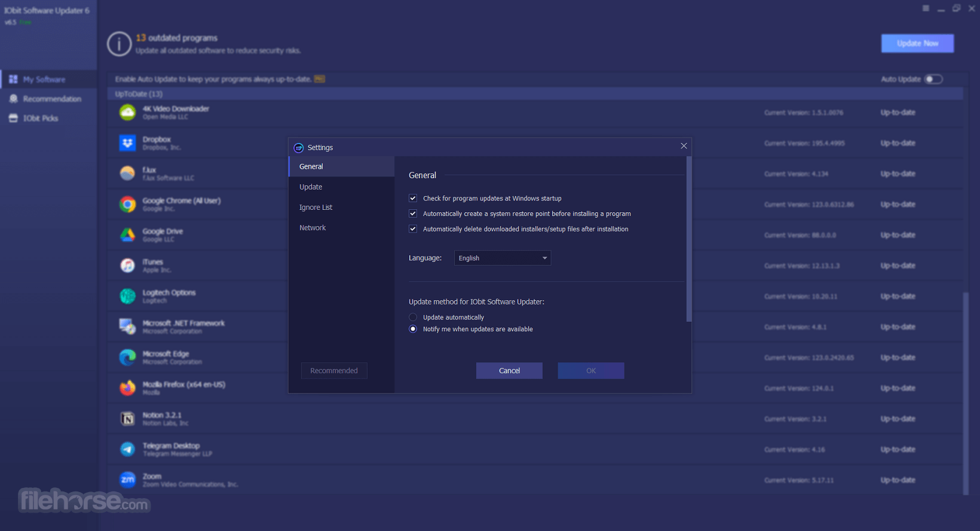Click the Telegram Desktop app icon
The image size is (980, 531).
[x=127, y=449]
